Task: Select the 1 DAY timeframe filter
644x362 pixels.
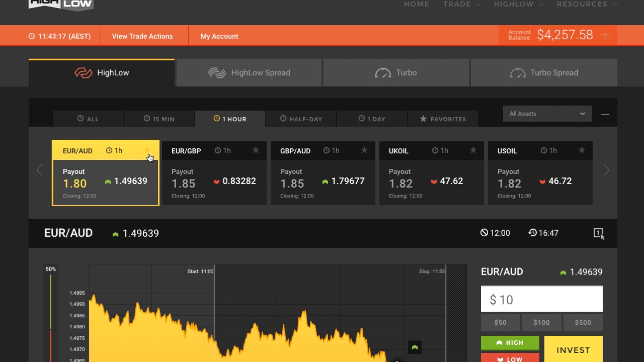Action: click(x=372, y=119)
